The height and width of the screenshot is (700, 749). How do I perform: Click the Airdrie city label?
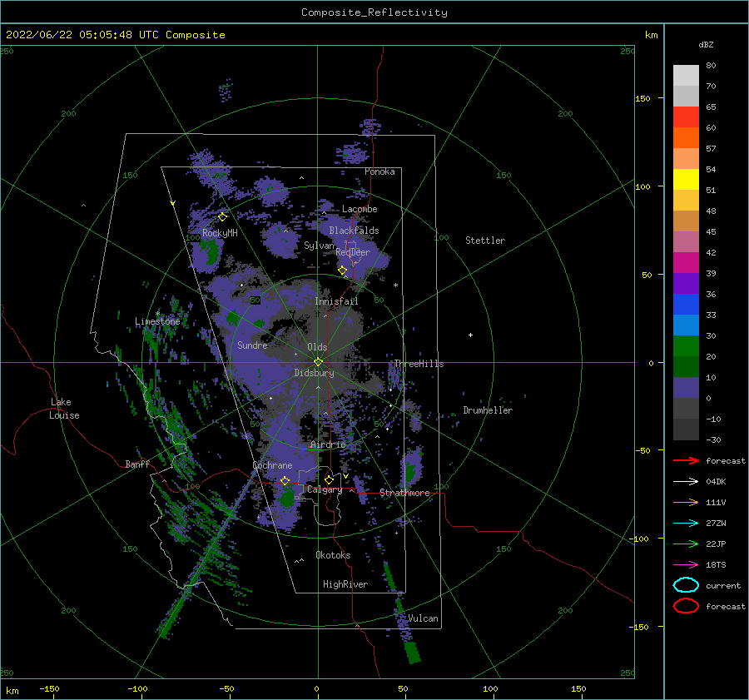pyautogui.click(x=328, y=444)
